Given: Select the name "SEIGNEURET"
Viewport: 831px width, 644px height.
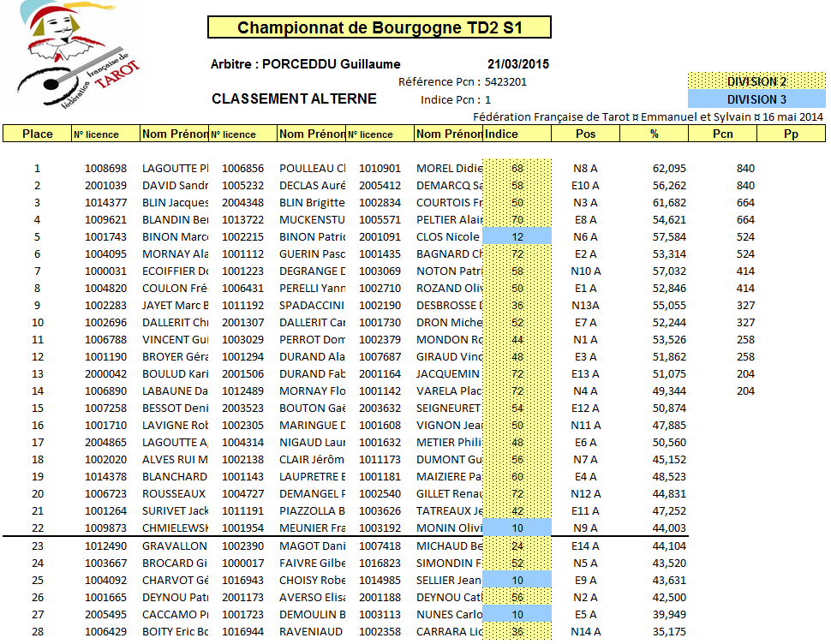Looking at the screenshot, I should (x=448, y=408).
